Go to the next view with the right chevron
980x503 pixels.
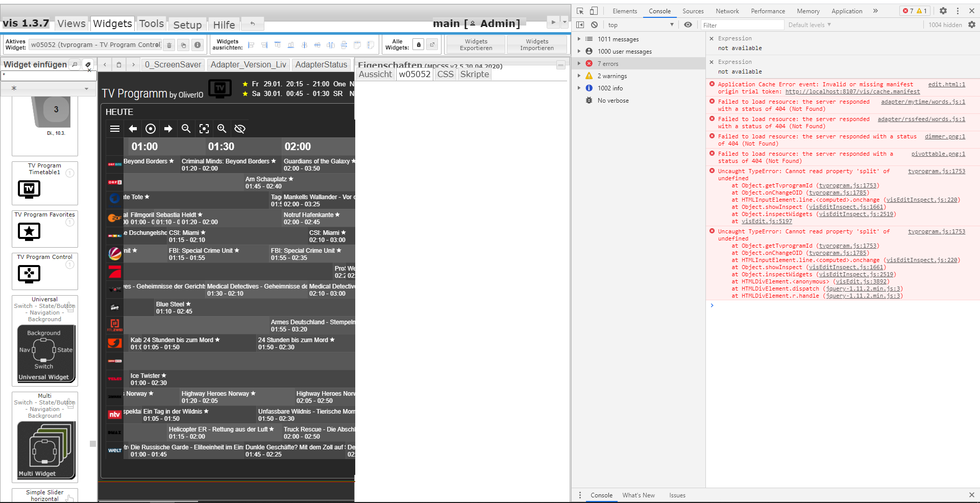click(x=133, y=65)
